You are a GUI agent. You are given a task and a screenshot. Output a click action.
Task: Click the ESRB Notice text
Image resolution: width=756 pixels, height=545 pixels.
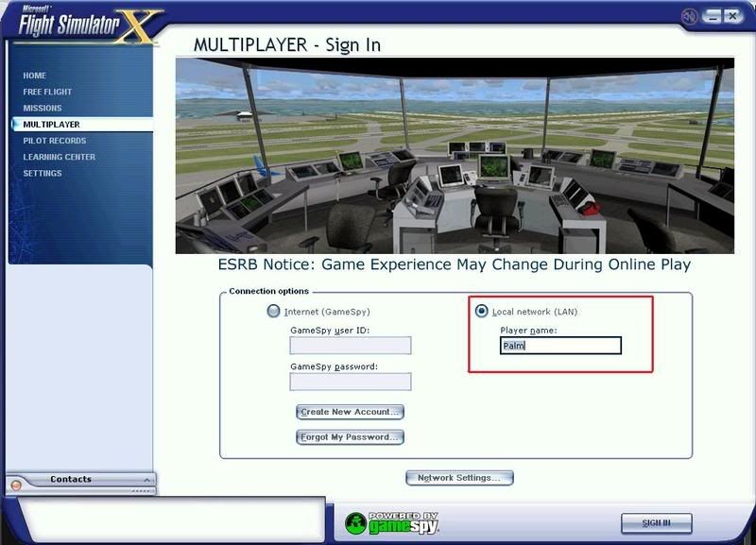coord(455,264)
